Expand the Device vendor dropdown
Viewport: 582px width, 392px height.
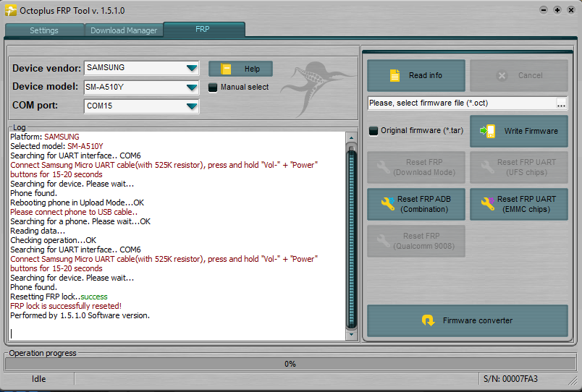click(x=192, y=68)
